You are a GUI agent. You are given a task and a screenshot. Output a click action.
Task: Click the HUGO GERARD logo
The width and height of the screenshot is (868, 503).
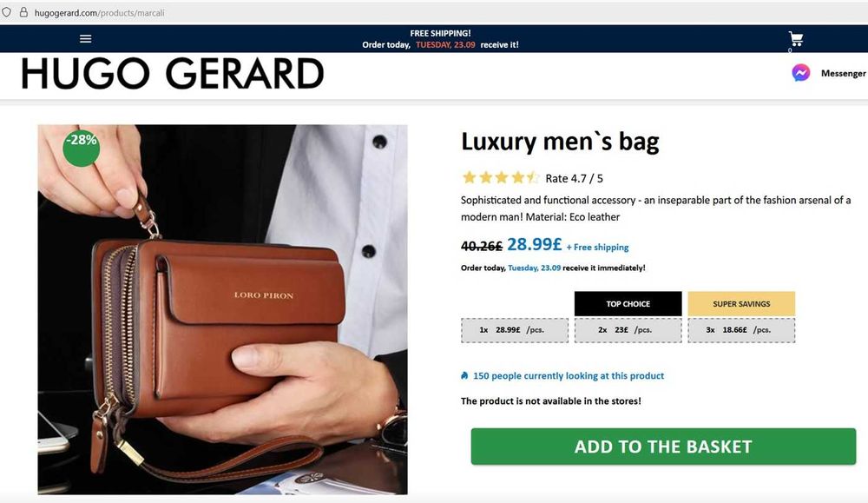pyautogui.click(x=172, y=74)
